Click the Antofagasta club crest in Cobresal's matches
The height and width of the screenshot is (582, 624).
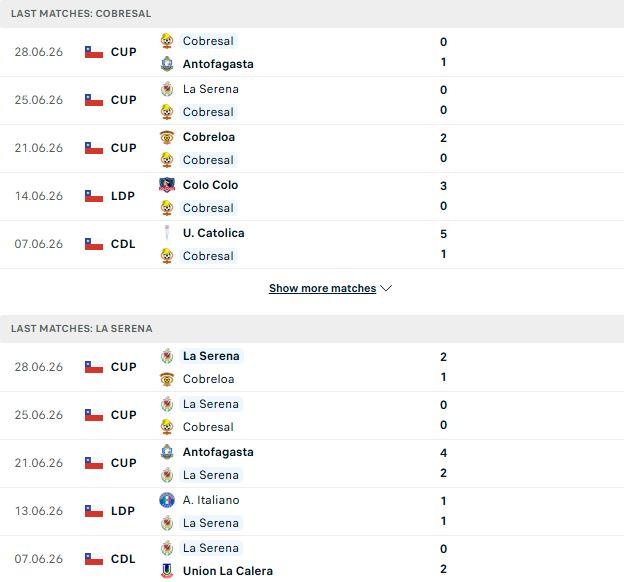tap(167, 64)
